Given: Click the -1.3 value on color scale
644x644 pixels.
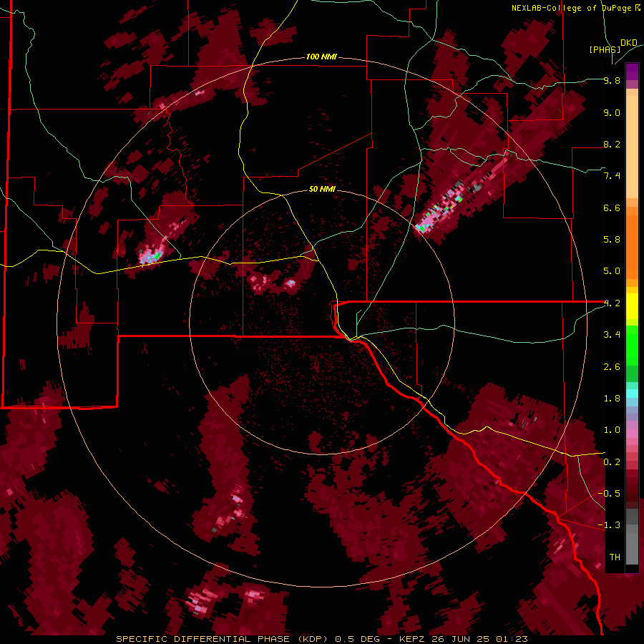Looking at the screenshot, I should coord(609,525).
